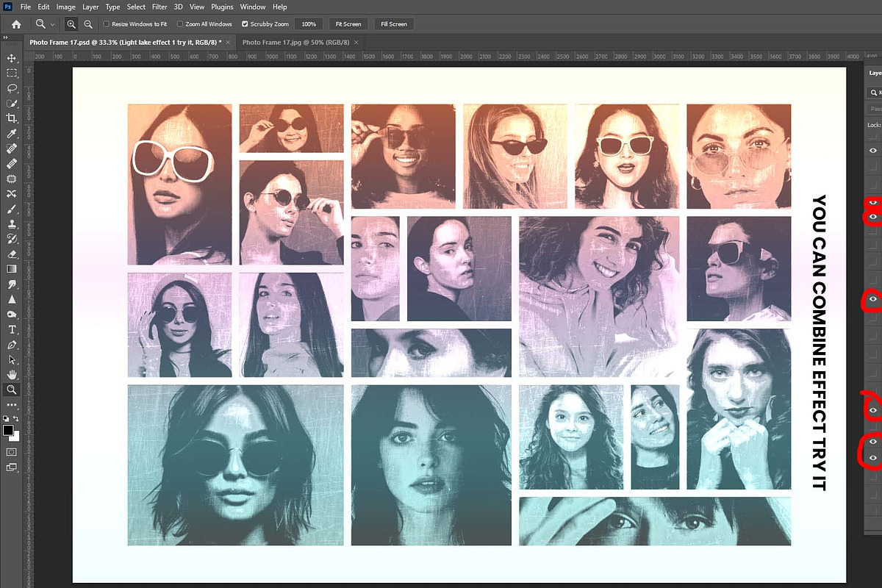Close the Photo Frame 17.psd document tab

[228, 43]
